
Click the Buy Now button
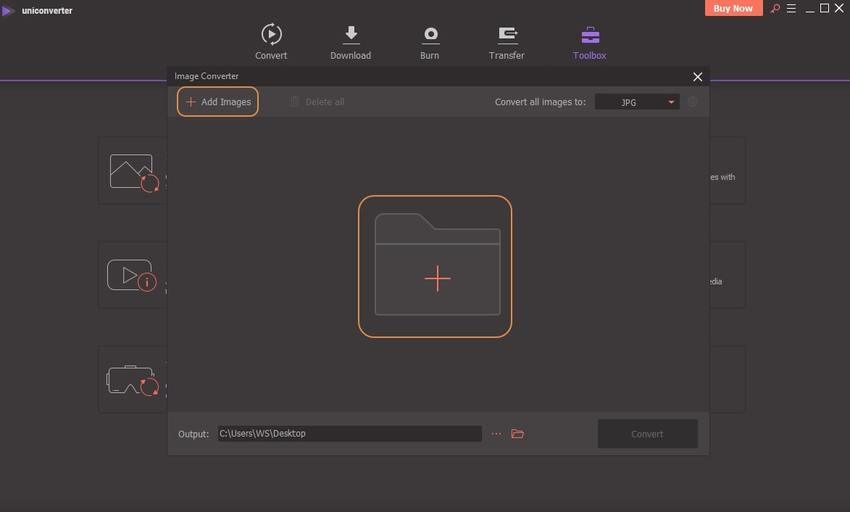(x=734, y=8)
